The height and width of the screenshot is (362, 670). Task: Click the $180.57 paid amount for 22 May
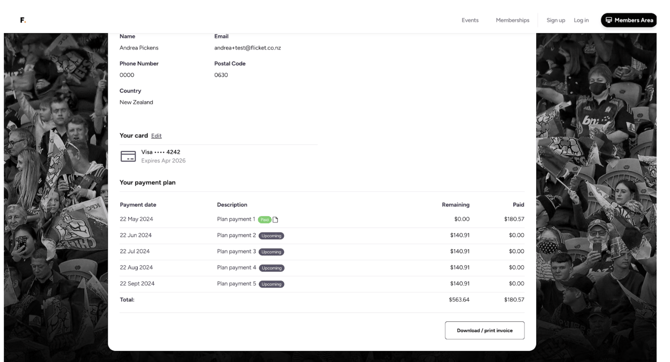pos(514,219)
